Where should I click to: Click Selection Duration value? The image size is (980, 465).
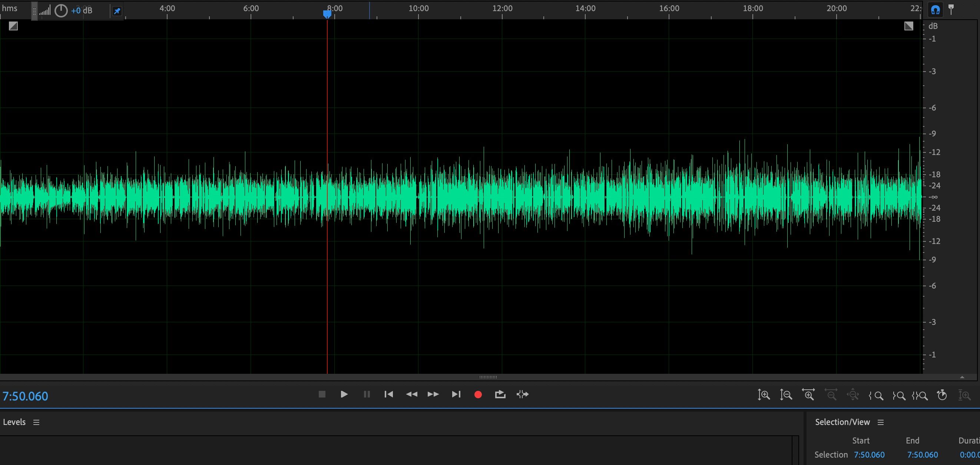[x=970, y=455]
